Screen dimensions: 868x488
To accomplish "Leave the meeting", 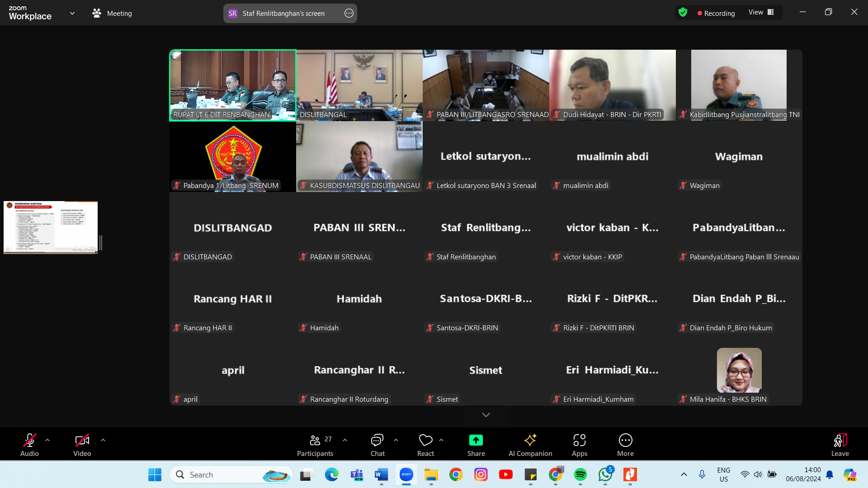I will pos(840,445).
